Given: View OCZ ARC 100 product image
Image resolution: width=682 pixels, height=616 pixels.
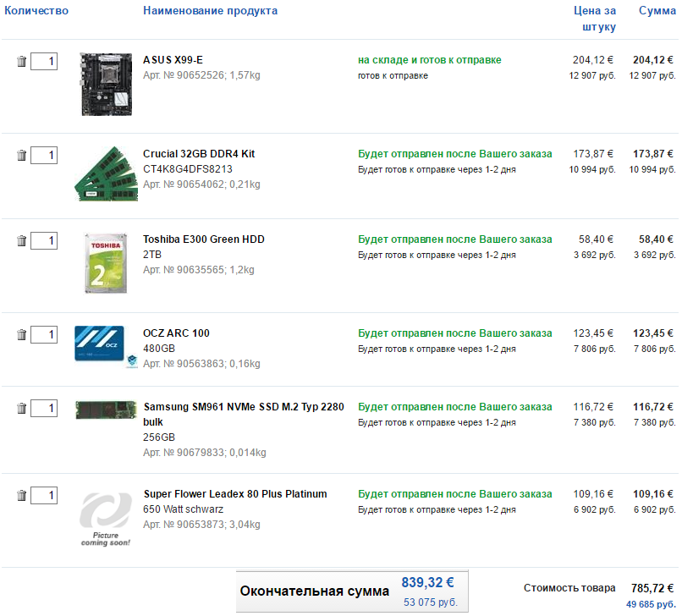Looking at the screenshot, I should click(100, 344).
